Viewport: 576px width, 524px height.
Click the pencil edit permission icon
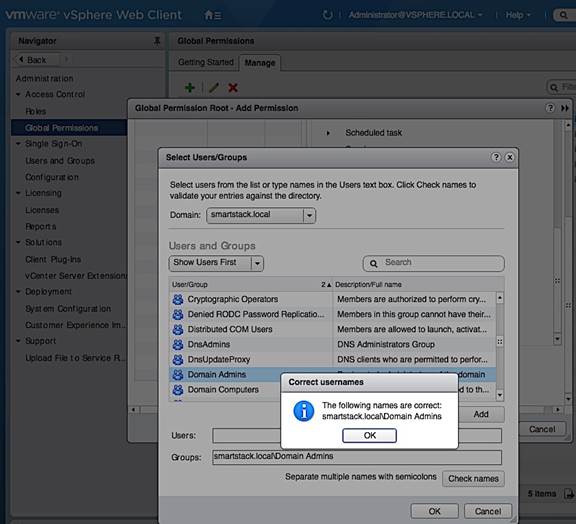click(214, 87)
